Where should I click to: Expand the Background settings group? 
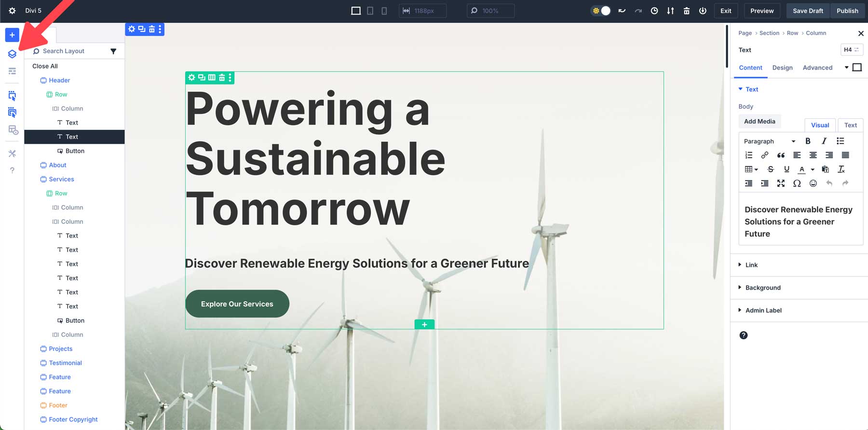click(x=762, y=288)
